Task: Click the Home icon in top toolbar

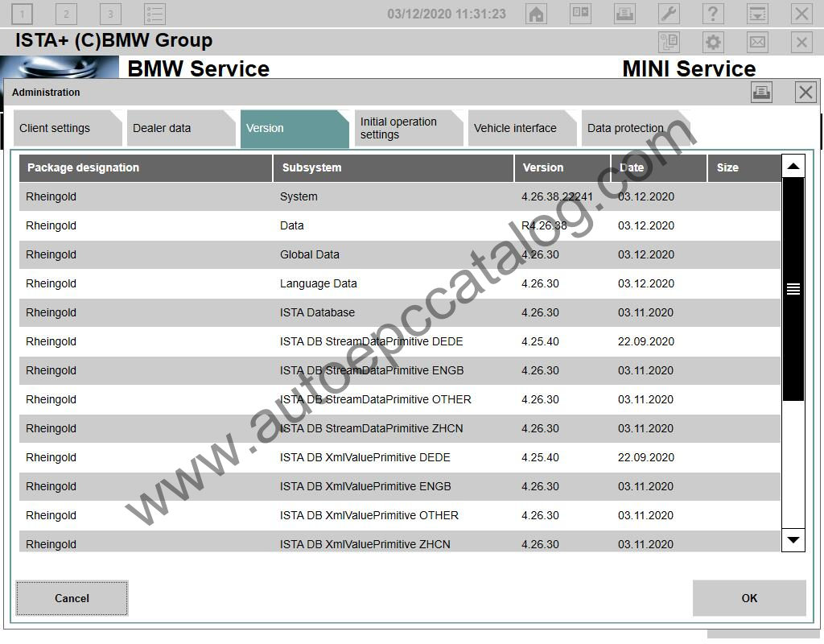Action: pyautogui.click(x=536, y=14)
